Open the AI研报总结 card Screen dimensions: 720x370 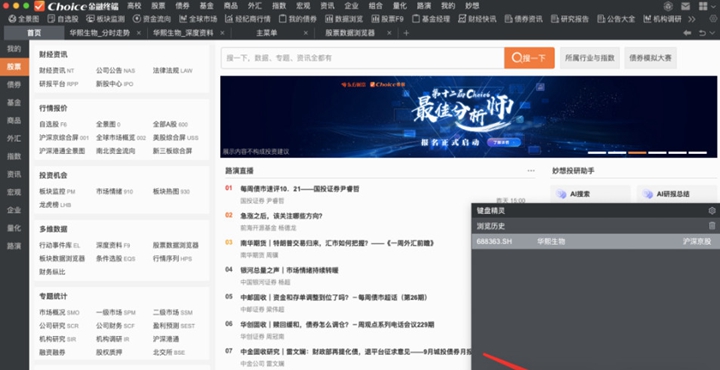point(677,194)
